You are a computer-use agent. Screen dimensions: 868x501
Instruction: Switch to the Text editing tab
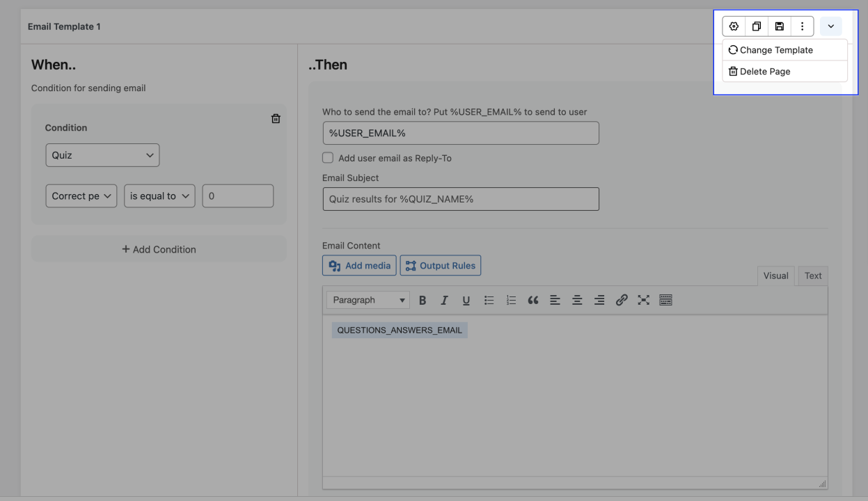(812, 276)
